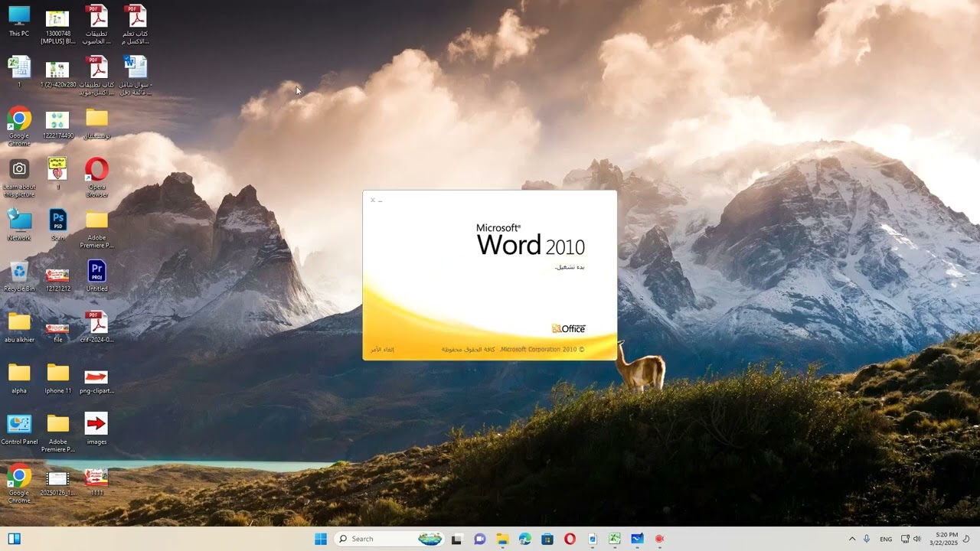Viewport: 980px width, 551px height.
Task: Cancel Word 2010 startup on splash screen
Action: (x=382, y=350)
